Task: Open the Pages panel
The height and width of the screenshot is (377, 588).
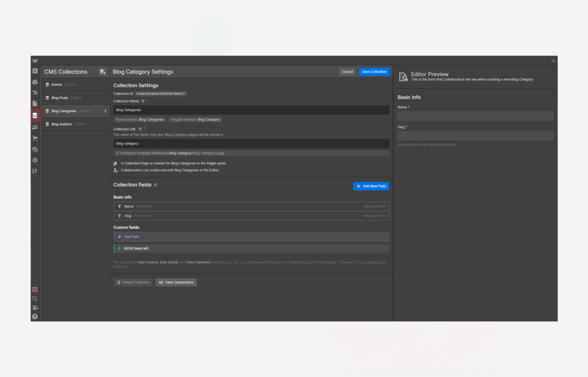Action: click(x=35, y=103)
